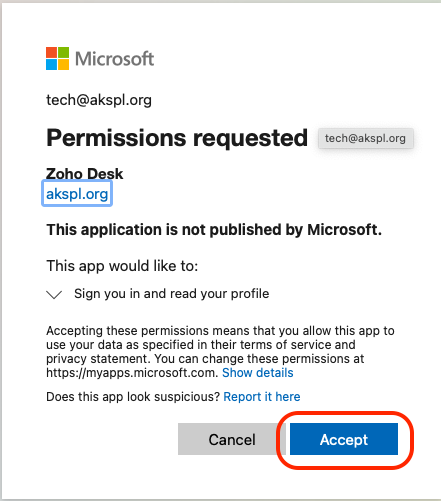Click the red square of Microsoft logo

52,52
